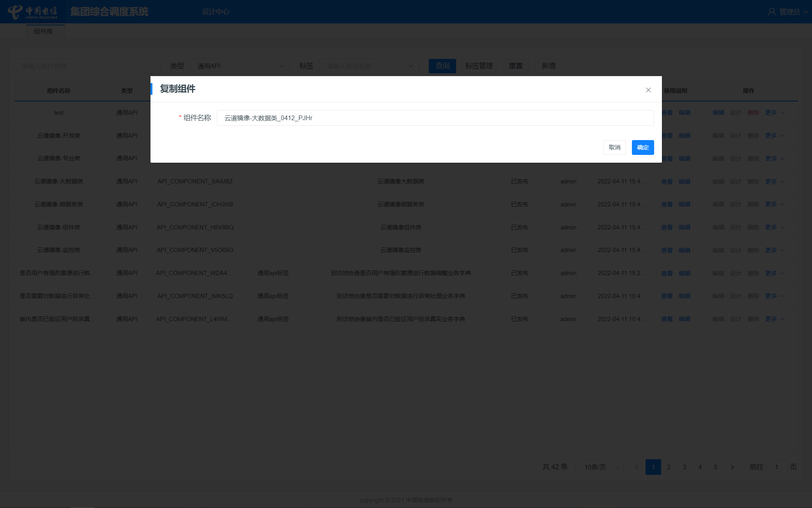812x508 pixels.
Task: Open 标签管理 tag management
Action: point(479,66)
